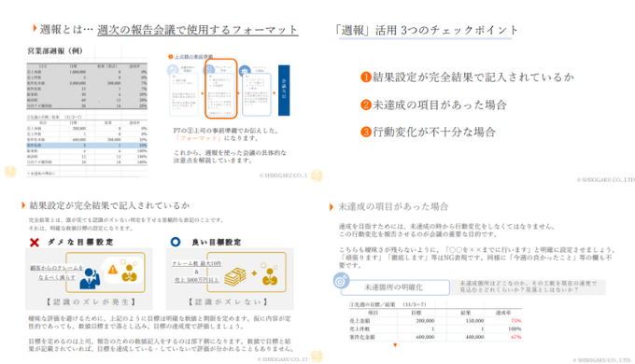Click the red 75% achievement rate cell
635x364 pixels.
coord(515,321)
